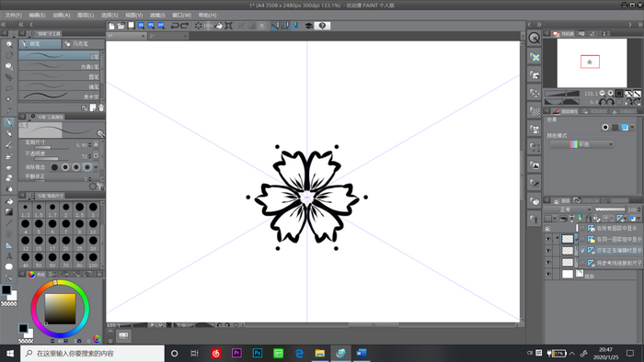Open help via the question mark icon

click(322, 26)
